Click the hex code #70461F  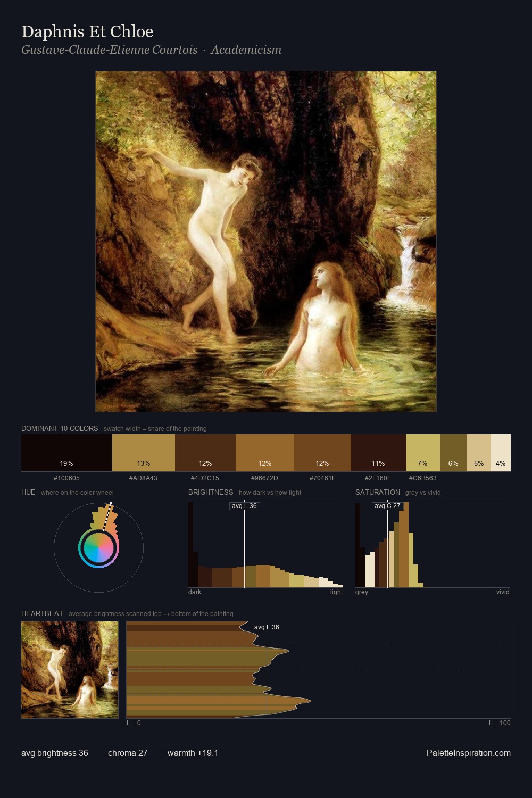coord(322,478)
